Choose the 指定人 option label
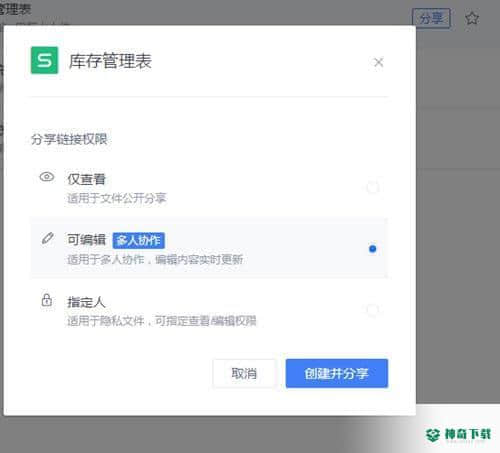This screenshot has height=453, width=500. click(86, 302)
